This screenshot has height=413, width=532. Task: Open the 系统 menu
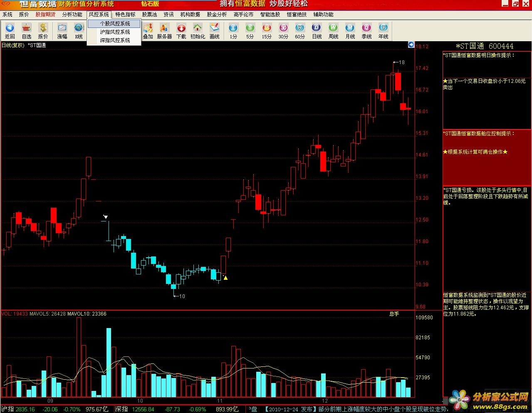point(7,15)
